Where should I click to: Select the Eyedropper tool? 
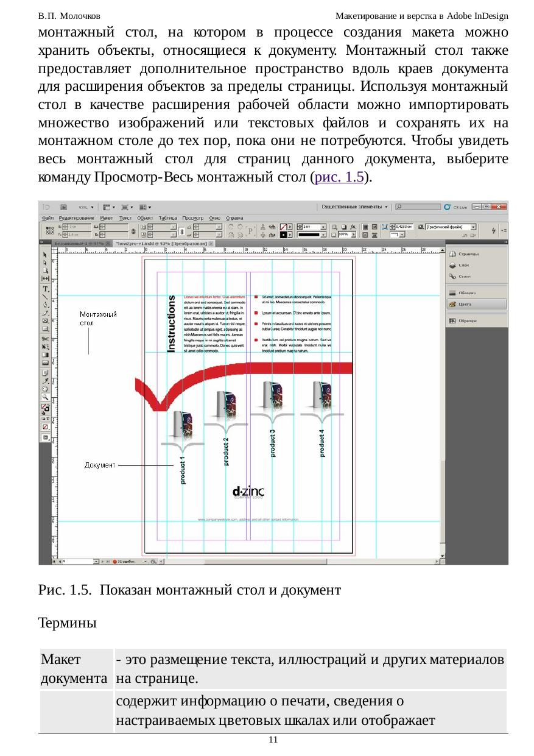click(x=45, y=380)
